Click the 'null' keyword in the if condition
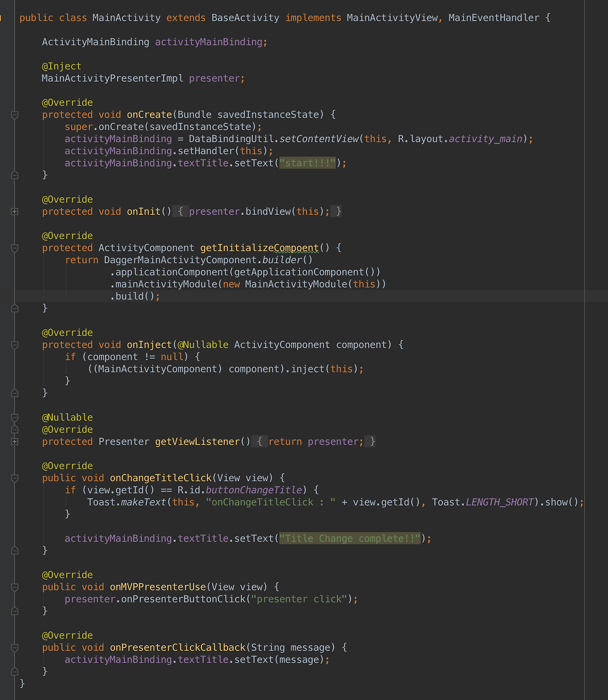The height and width of the screenshot is (700, 608). (172, 357)
